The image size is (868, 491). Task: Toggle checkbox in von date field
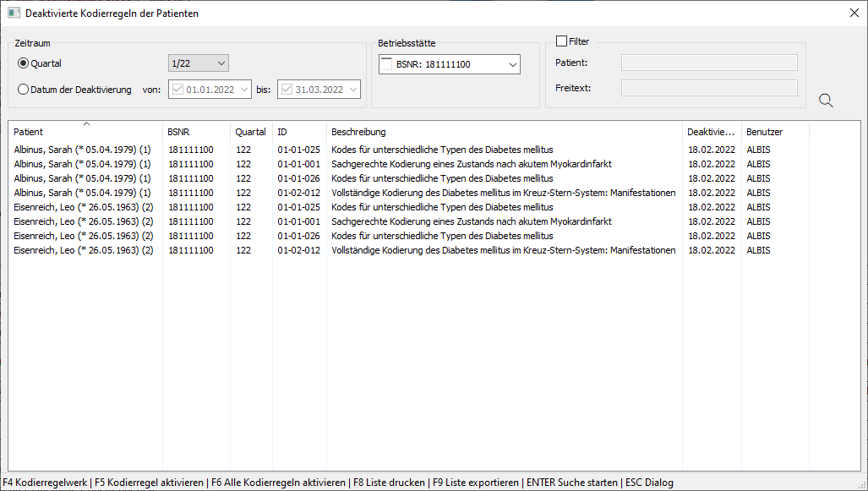click(177, 89)
